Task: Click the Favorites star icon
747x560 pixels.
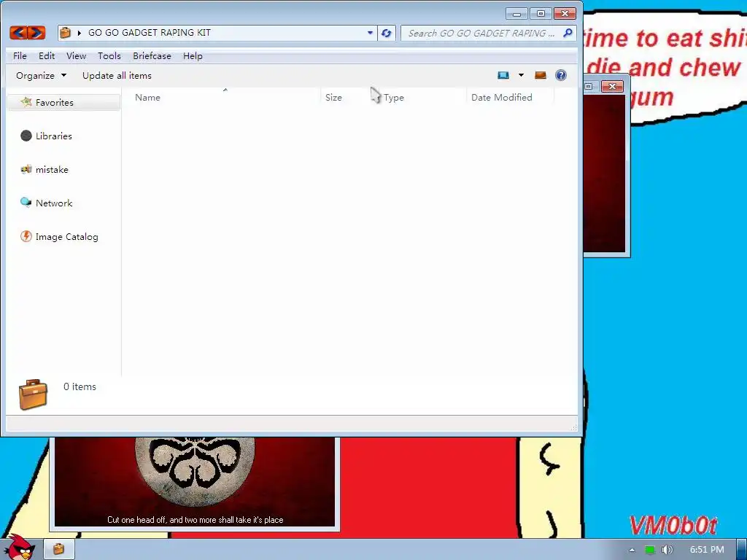Action: (x=27, y=102)
